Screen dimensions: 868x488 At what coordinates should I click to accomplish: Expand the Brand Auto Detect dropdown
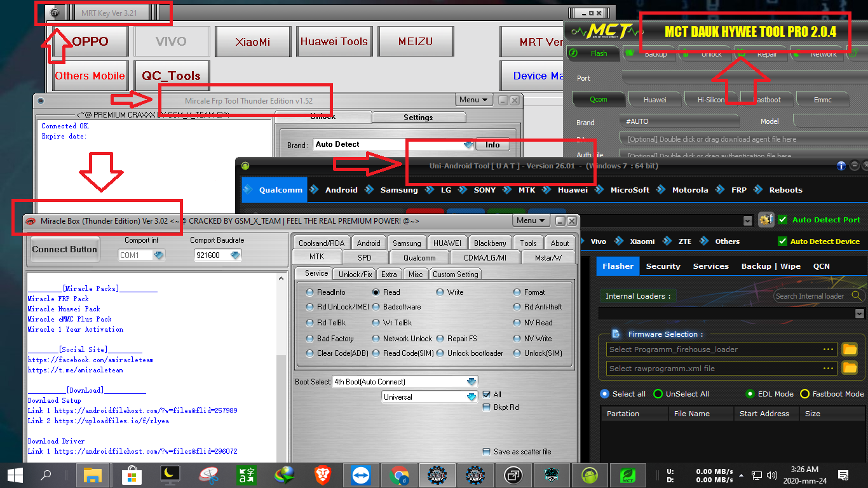(468, 145)
